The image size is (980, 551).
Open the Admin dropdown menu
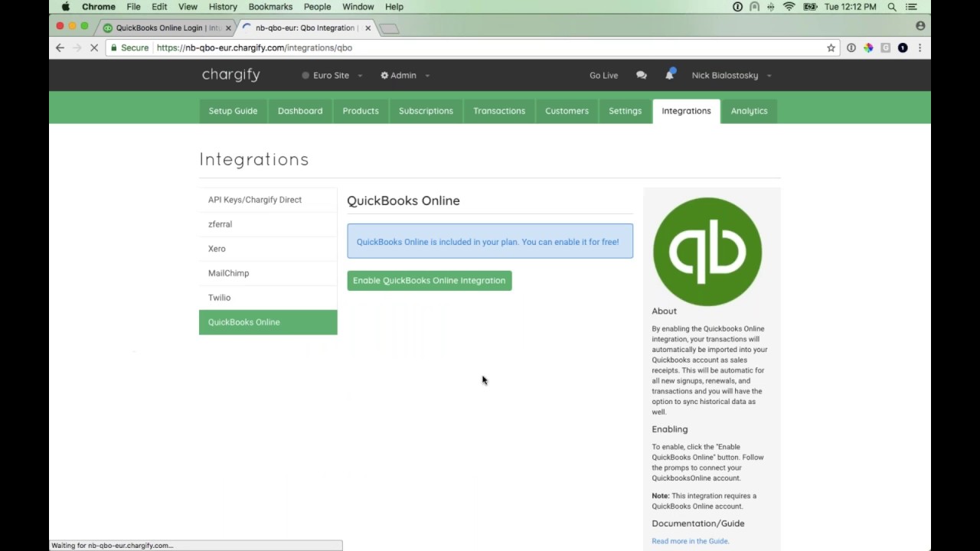point(404,75)
